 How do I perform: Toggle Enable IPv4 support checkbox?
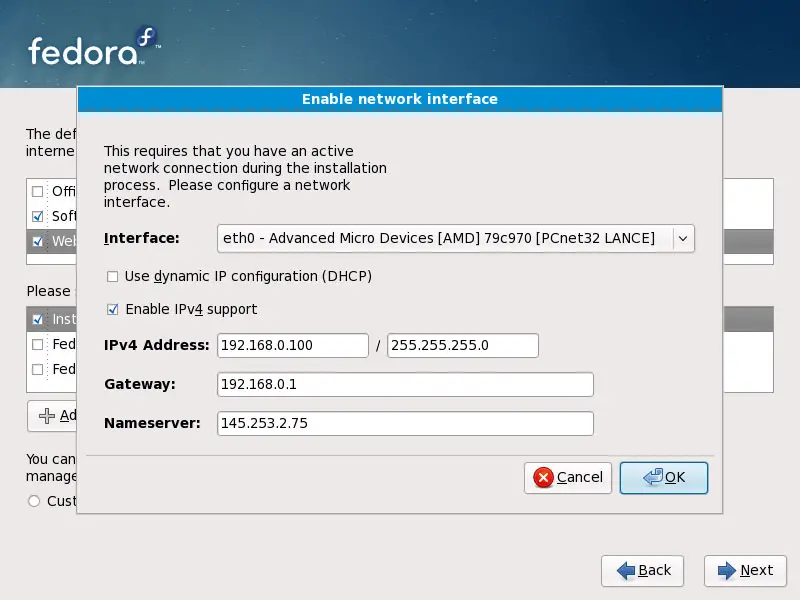click(x=112, y=309)
